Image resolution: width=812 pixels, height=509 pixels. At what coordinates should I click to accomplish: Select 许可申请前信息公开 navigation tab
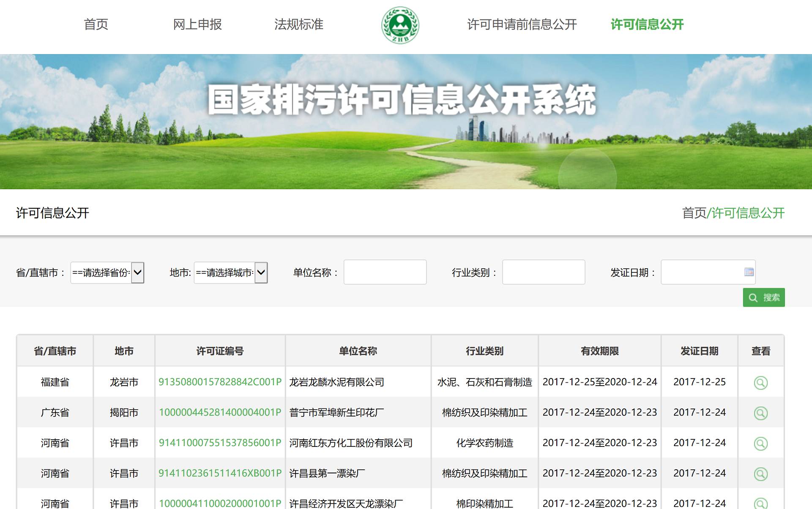522,24
